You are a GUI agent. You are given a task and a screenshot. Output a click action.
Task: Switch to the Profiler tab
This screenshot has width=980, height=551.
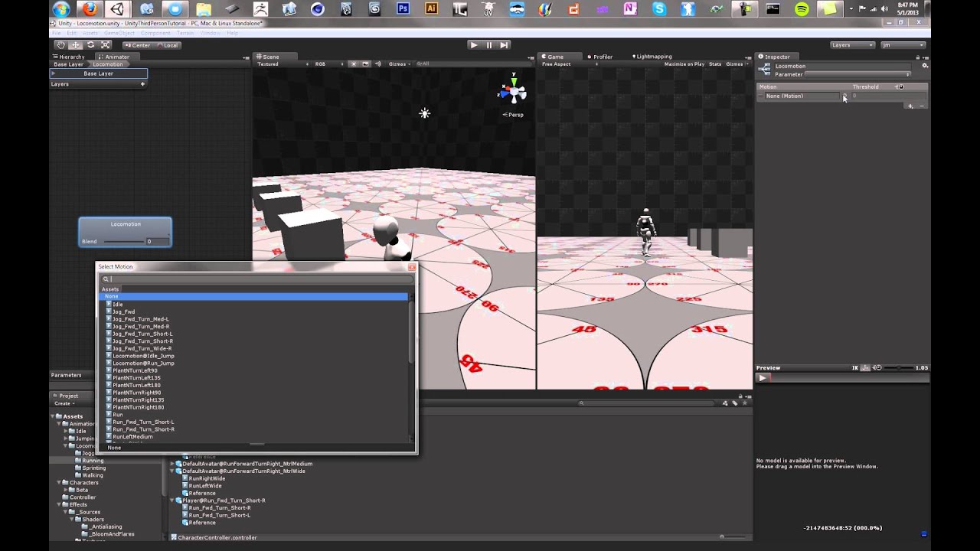coord(599,57)
